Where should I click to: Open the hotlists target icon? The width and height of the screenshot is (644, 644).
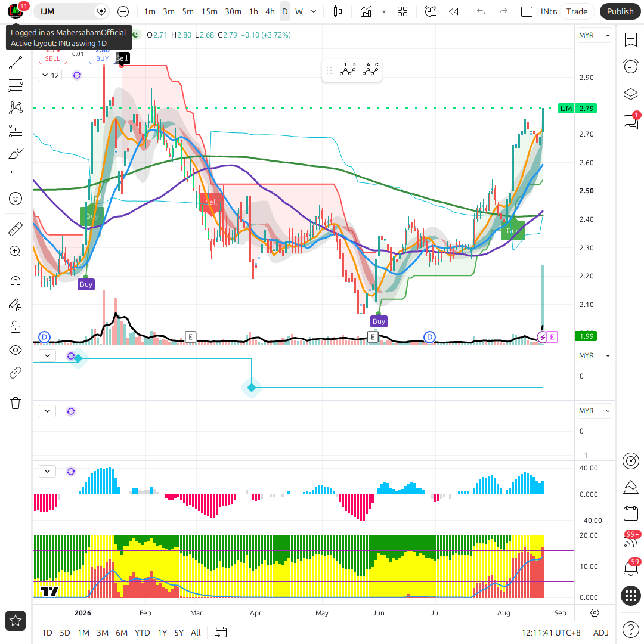click(x=630, y=460)
